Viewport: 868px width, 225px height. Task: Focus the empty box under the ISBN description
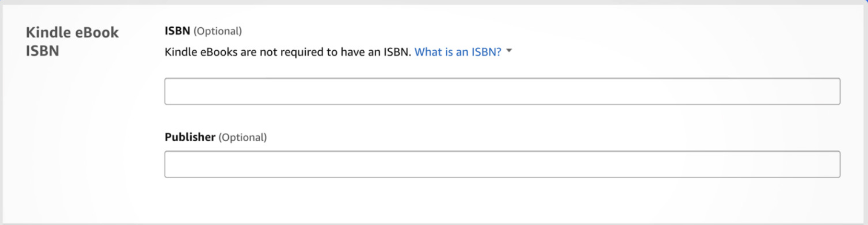[502, 91]
